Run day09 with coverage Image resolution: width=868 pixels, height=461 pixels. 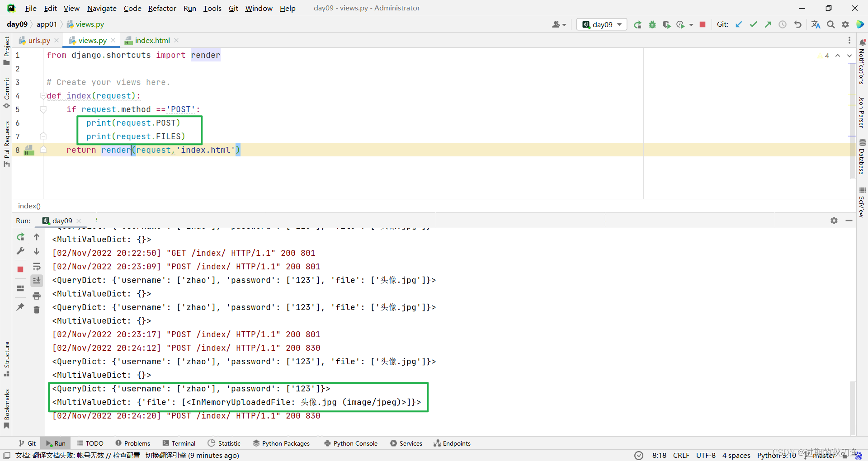pos(666,25)
